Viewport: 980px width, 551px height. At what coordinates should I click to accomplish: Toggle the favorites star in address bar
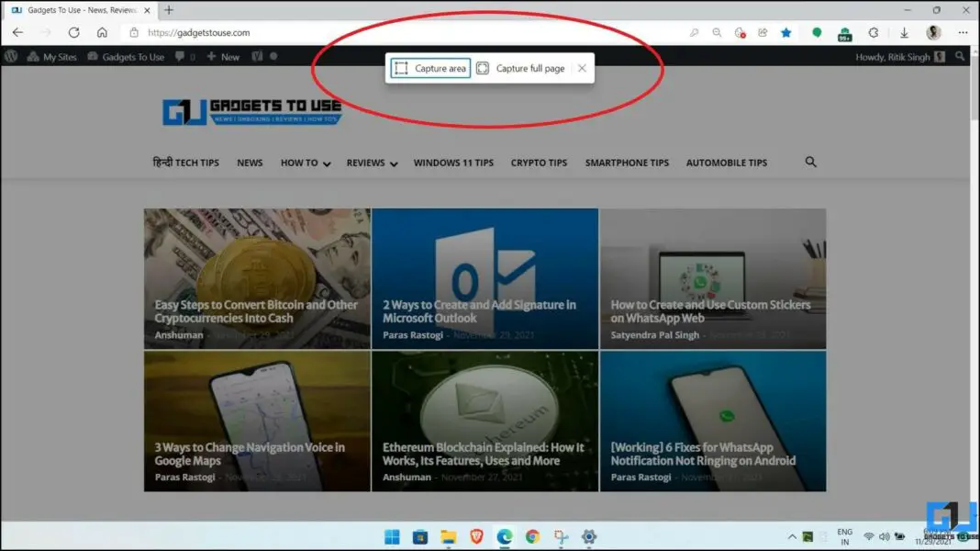pyautogui.click(x=786, y=31)
